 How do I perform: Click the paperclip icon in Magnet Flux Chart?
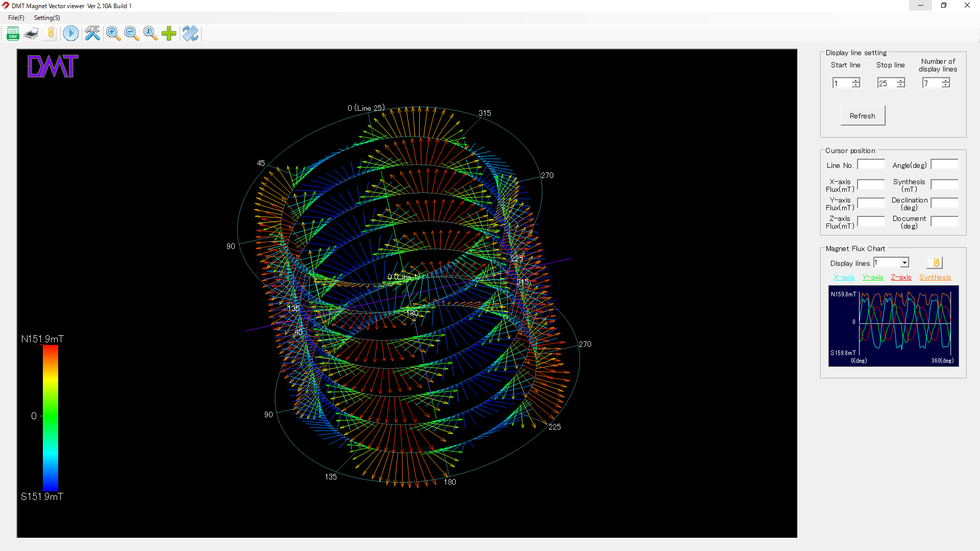click(x=935, y=262)
